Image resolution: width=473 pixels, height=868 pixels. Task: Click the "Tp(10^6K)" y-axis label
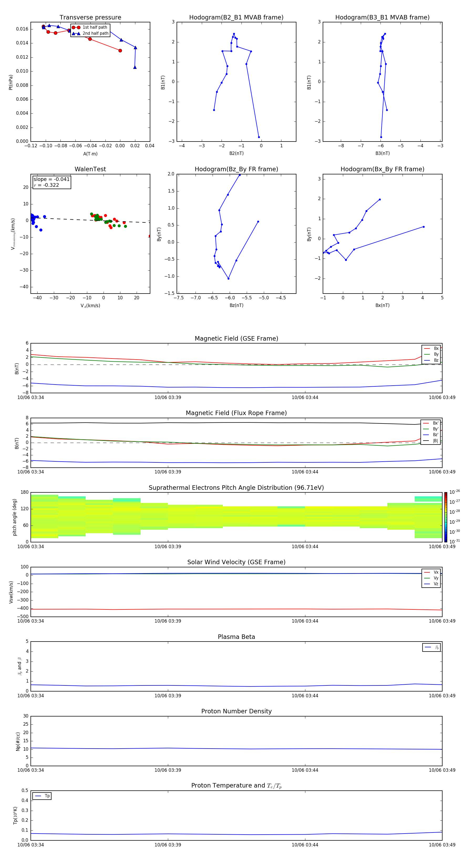pos(15,815)
